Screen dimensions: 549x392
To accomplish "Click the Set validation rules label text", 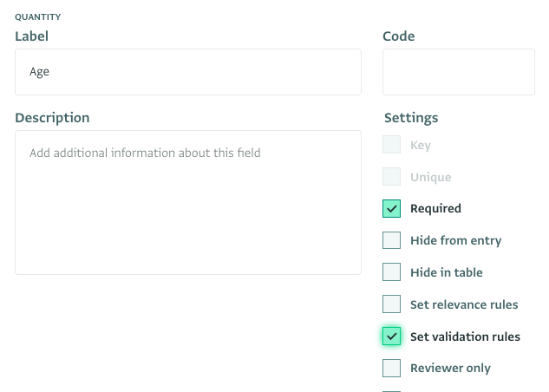I will [x=465, y=336].
